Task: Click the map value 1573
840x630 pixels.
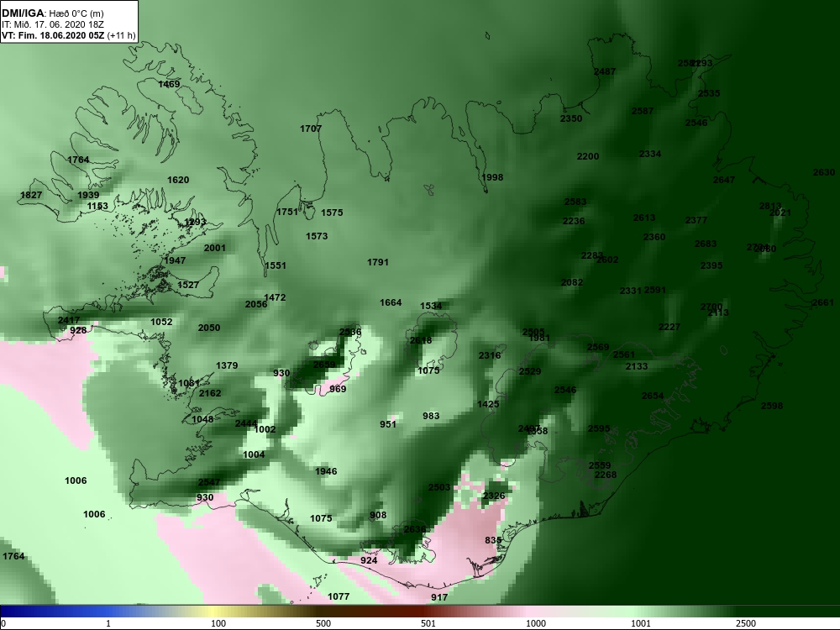Action: pos(317,236)
